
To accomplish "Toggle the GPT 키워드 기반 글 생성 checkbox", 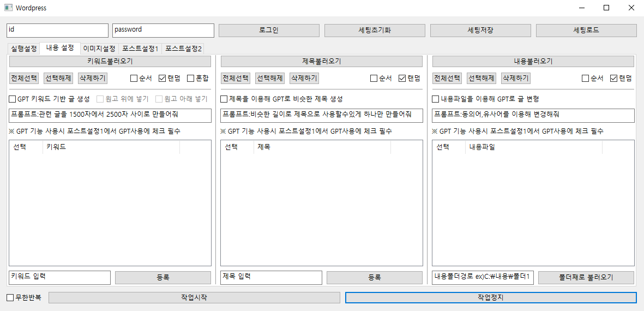I will coord(13,99).
